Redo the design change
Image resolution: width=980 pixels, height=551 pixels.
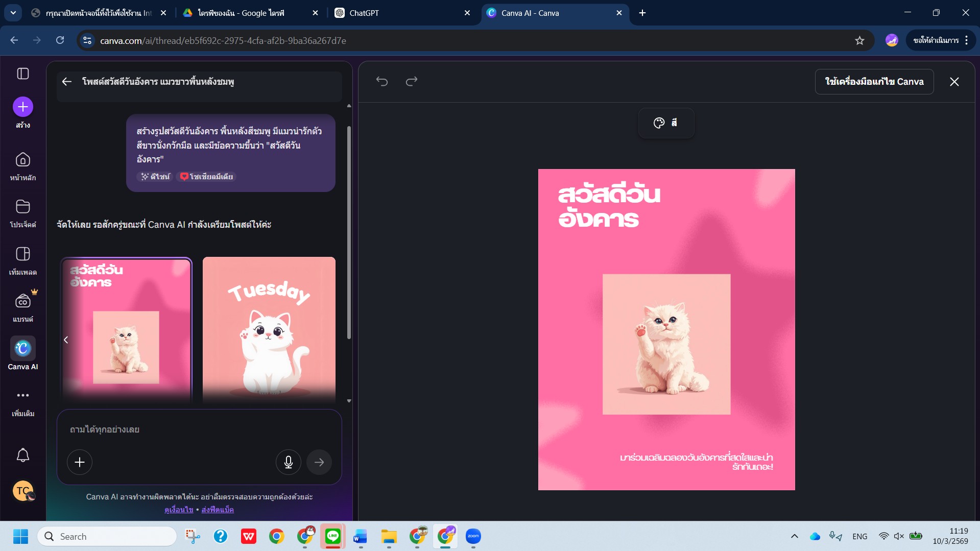coord(412,81)
